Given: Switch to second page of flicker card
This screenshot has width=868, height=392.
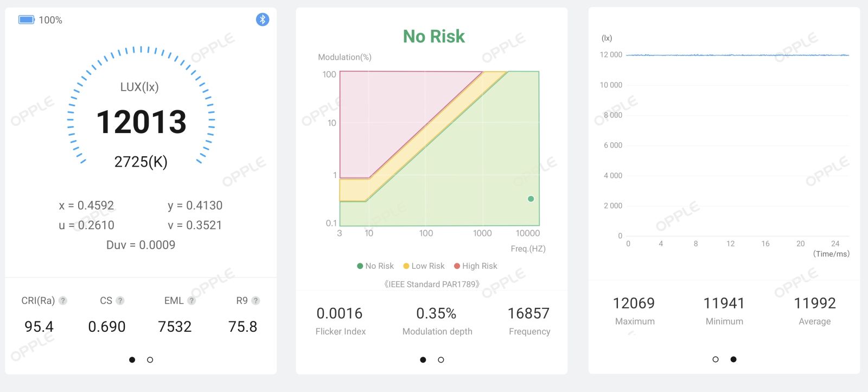Looking at the screenshot, I should [x=441, y=360].
